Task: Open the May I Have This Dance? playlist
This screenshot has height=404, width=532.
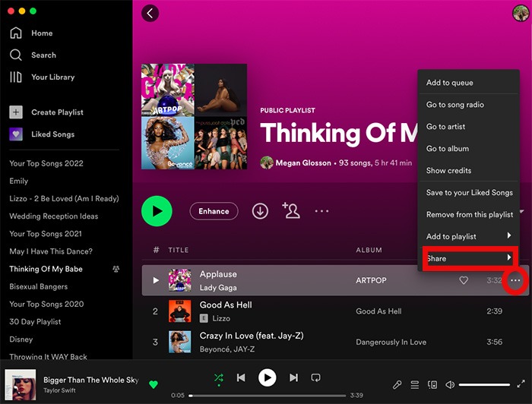Action: click(x=51, y=251)
